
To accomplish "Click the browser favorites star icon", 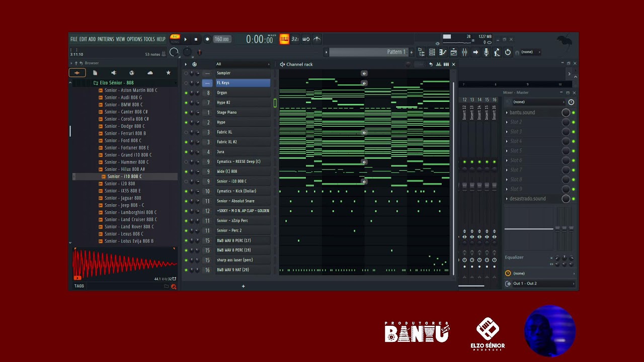I will pos(168,73).
